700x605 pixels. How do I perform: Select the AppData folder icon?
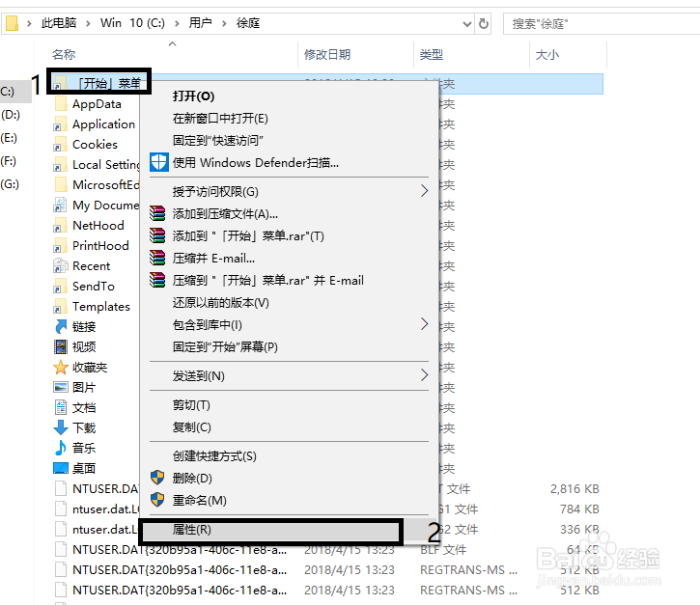[x=61, y=104]
